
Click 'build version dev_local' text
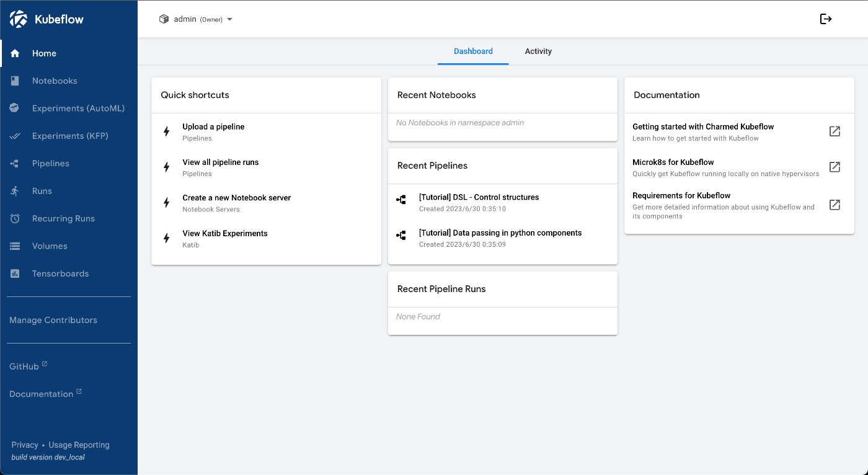[x=48, y=457]
